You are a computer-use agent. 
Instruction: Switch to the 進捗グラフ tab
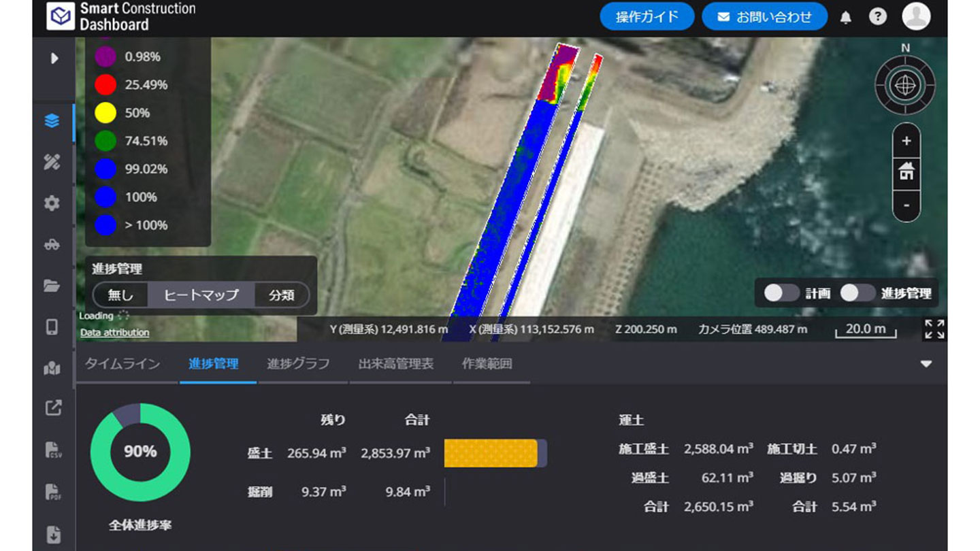pyautogui.click(x=298, y=364)
